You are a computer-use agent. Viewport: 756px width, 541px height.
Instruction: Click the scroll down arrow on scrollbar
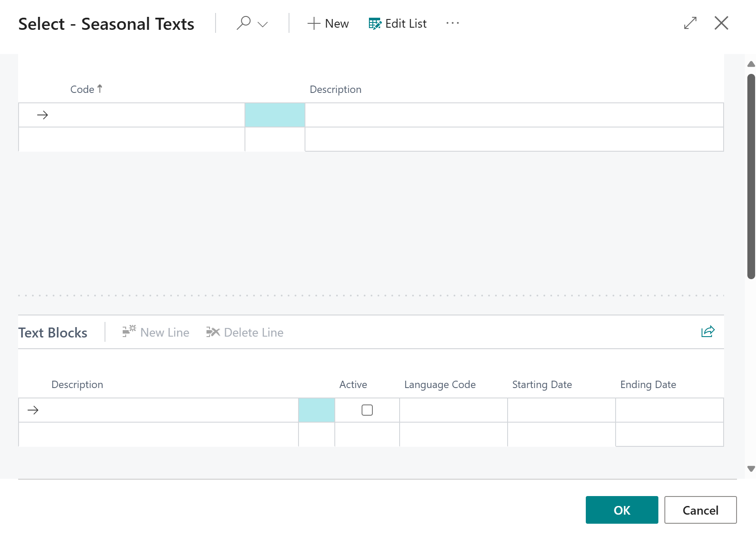pos(751,469)
